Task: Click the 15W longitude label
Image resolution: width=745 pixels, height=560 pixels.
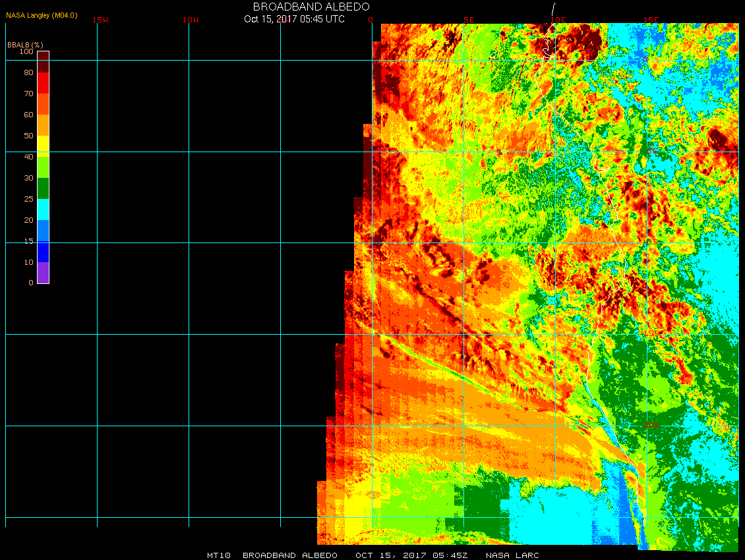Action: point(100,20)
